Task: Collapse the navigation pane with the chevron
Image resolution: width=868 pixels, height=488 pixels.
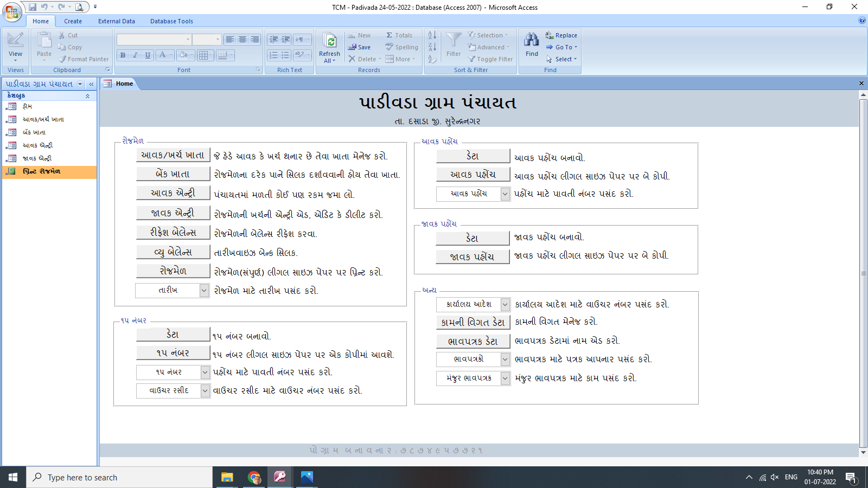Action: (90, 84)
